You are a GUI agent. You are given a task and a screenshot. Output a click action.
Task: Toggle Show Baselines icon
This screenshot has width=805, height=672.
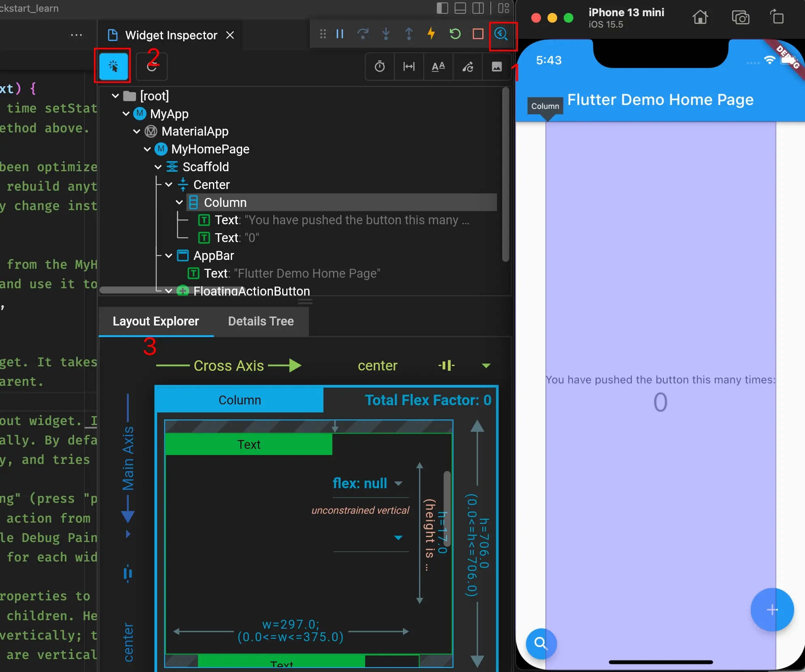[x=438, y=66]
